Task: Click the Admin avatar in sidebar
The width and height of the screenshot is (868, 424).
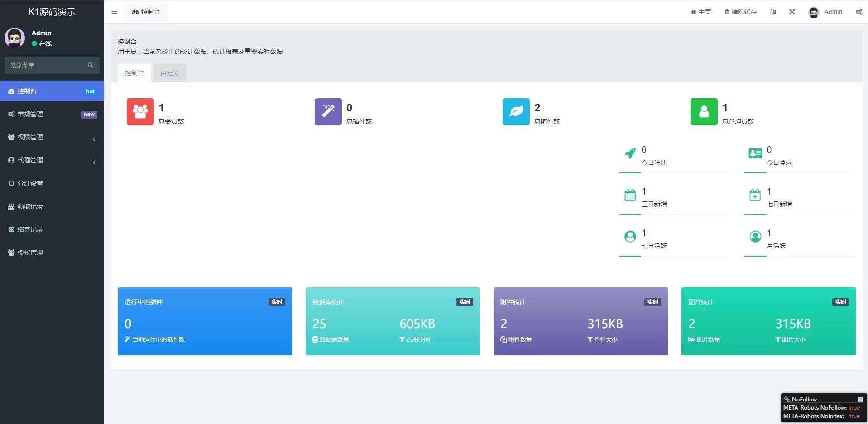Action: coord(14,38)
